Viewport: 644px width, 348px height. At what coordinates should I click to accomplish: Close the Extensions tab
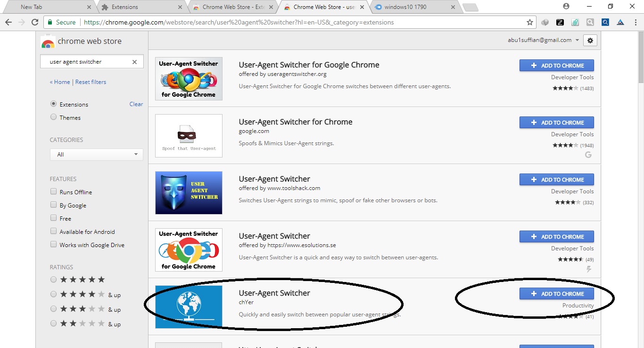(x=180, y=7)
